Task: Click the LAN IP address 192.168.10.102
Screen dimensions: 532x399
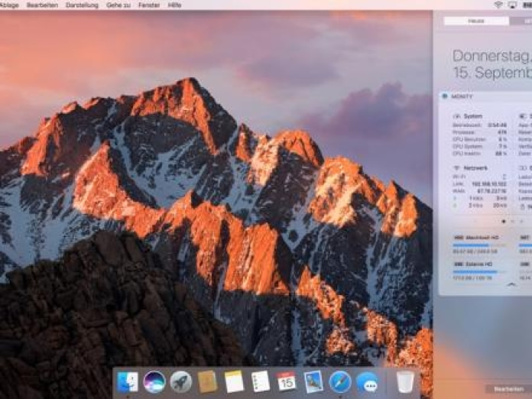Action: pos(489,184)
